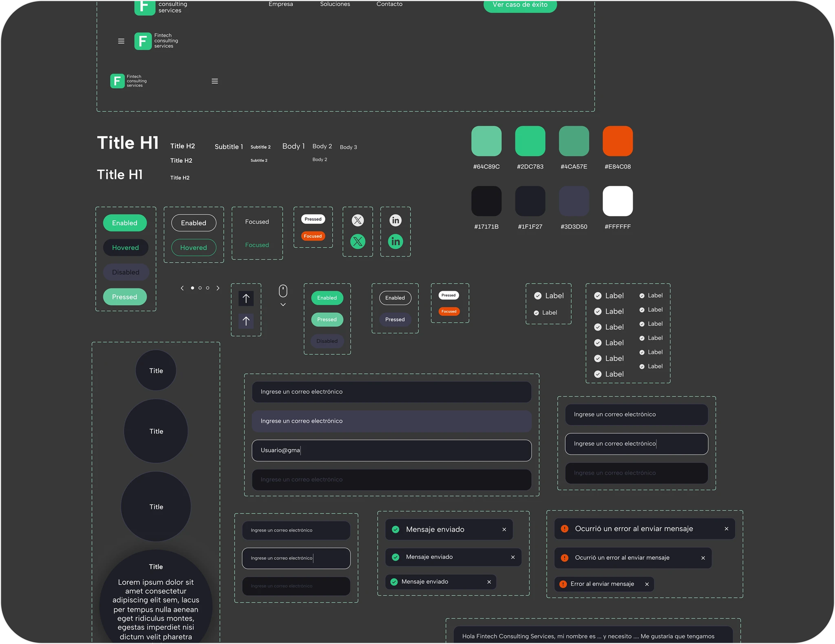Click the left carousel navigation arrow

pos(182,288)
